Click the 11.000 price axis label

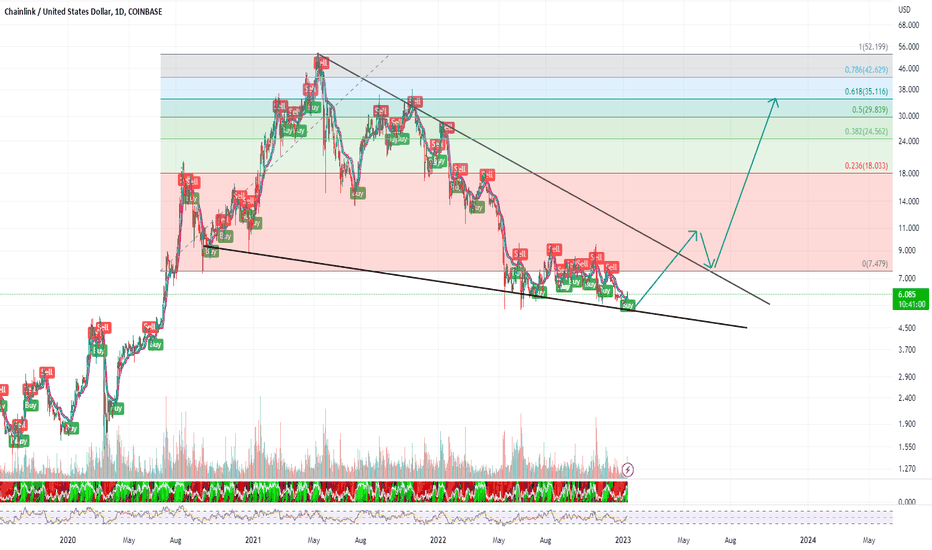[x=909, y=228]
